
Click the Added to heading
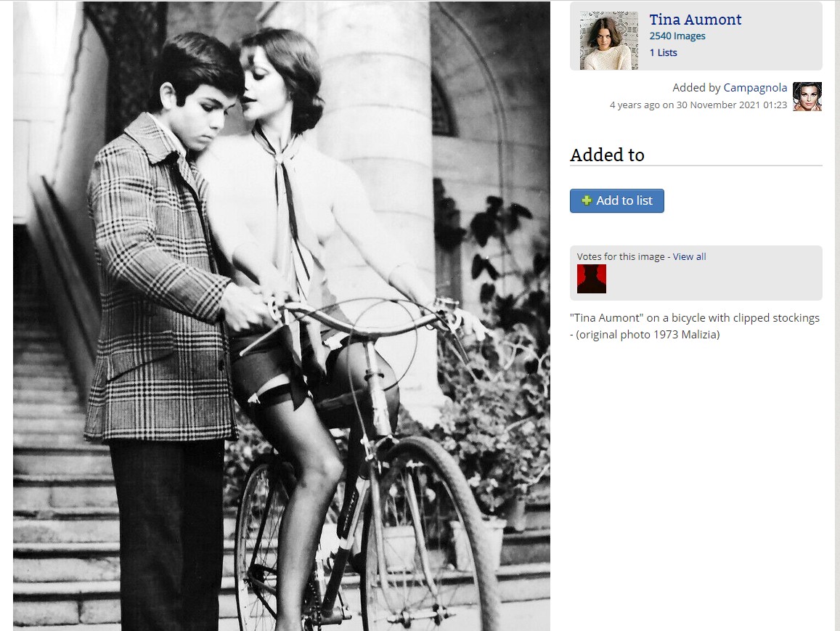point(607,155)
